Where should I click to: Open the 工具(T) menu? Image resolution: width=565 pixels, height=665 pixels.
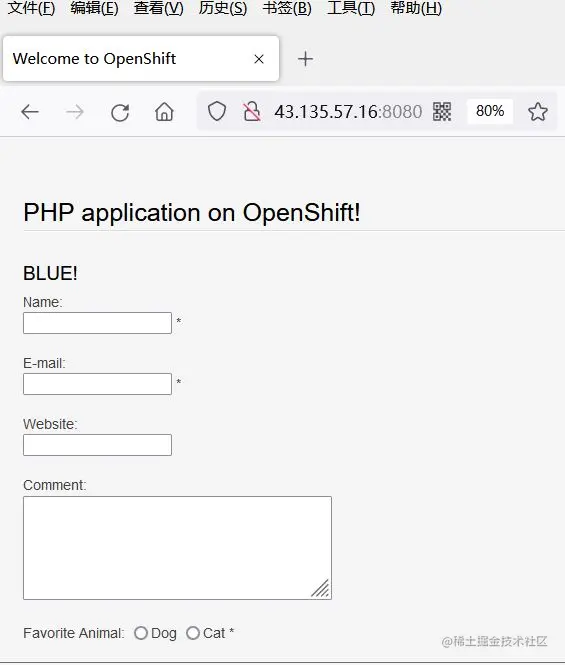pos(351,8)
